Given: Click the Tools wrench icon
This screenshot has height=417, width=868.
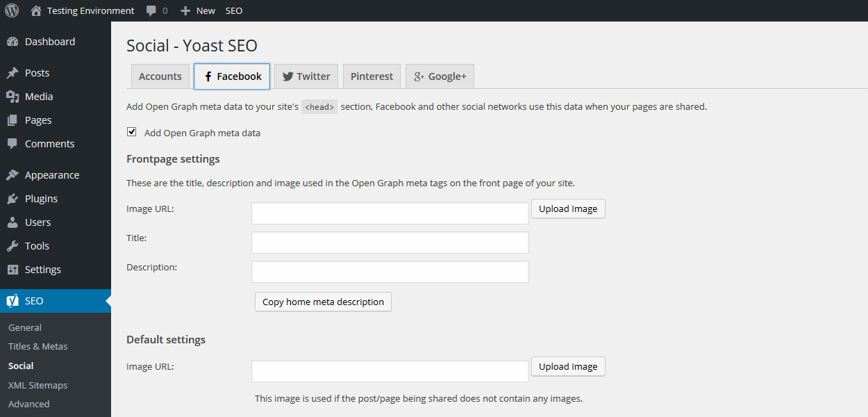Looking at the screenshot, I should point(12,246).
